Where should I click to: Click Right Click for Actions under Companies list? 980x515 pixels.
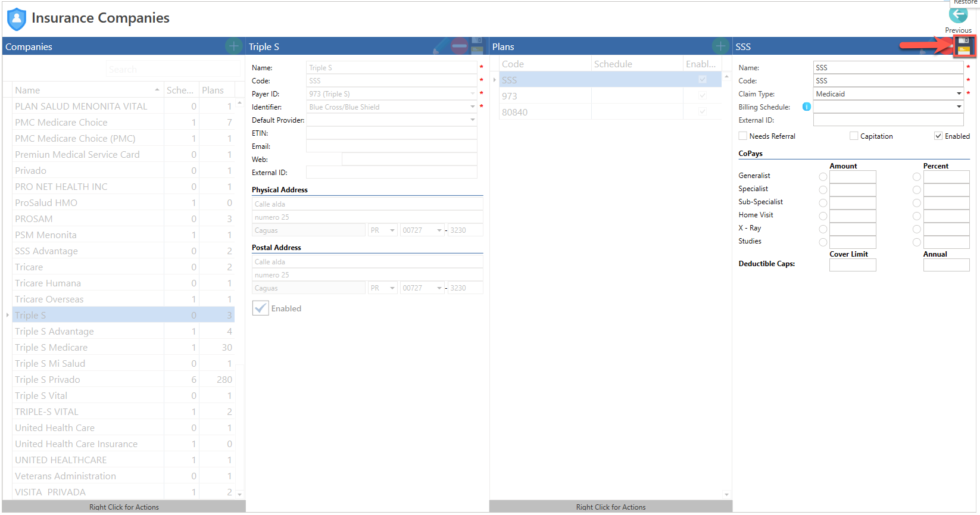tap(124, 507)
